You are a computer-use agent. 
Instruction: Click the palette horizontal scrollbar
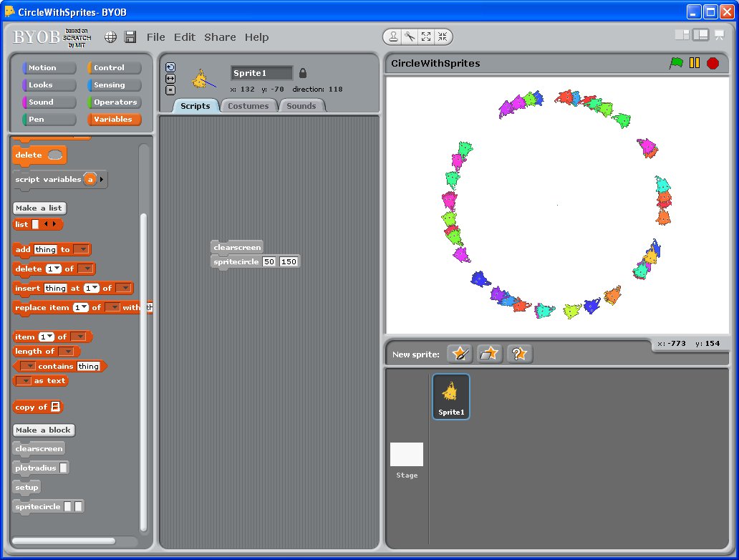64,541
